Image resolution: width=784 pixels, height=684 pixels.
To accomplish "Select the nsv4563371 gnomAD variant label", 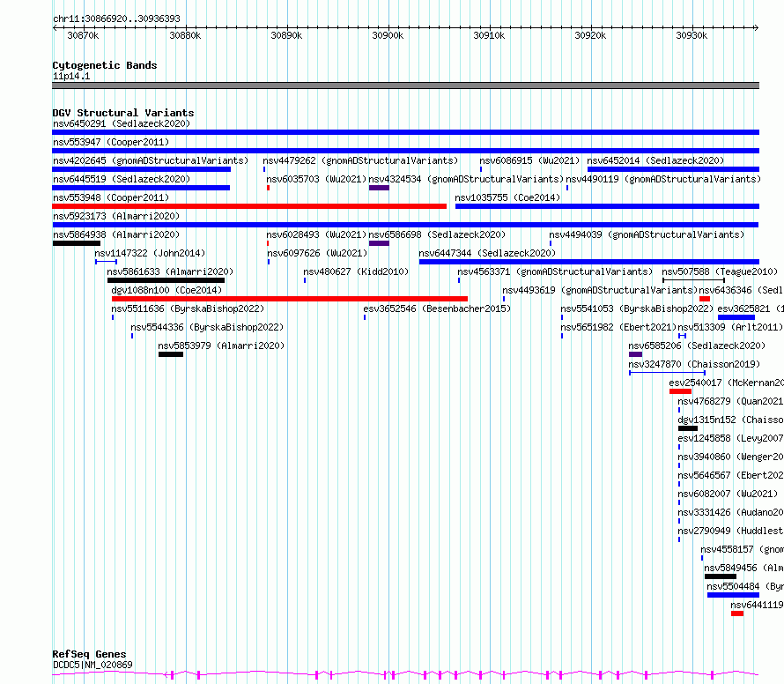I will 555,271.
